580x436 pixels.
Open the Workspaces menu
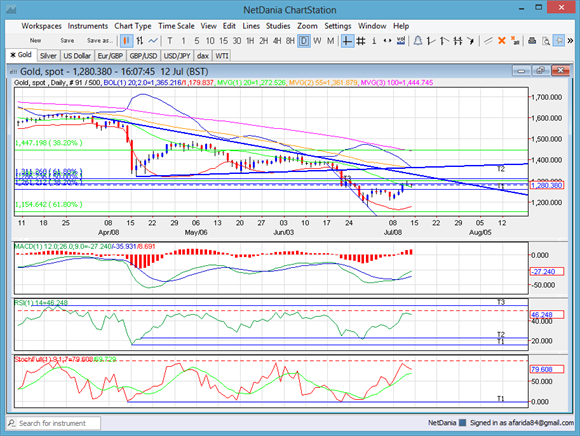coord(41,26)
